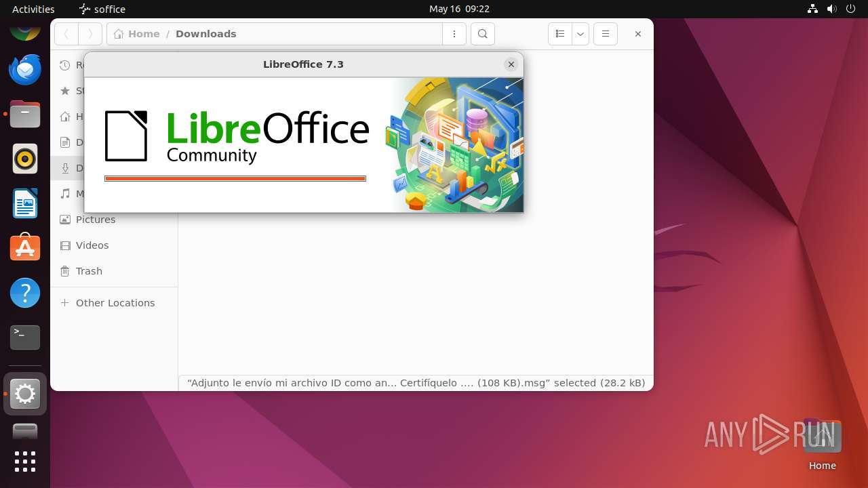Click the search icon in Files
This screenshot has height=488, width=868.
pyautogui.click(x=482, y=34)
